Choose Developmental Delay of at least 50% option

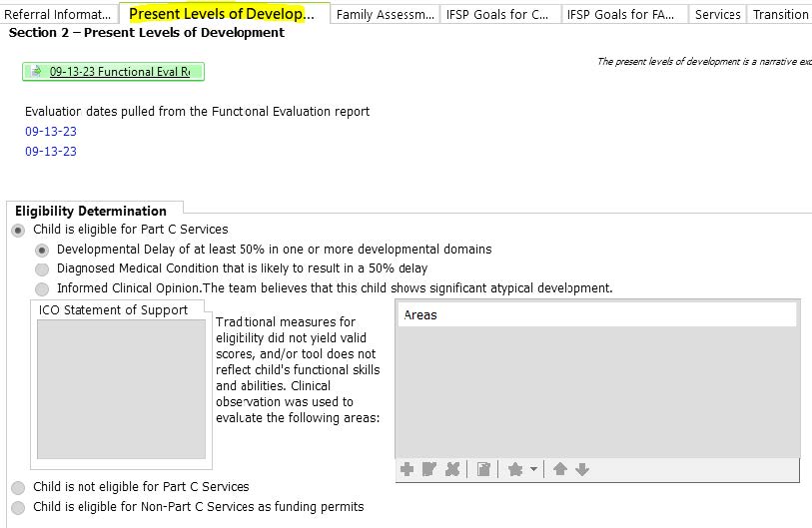(42, 250)
